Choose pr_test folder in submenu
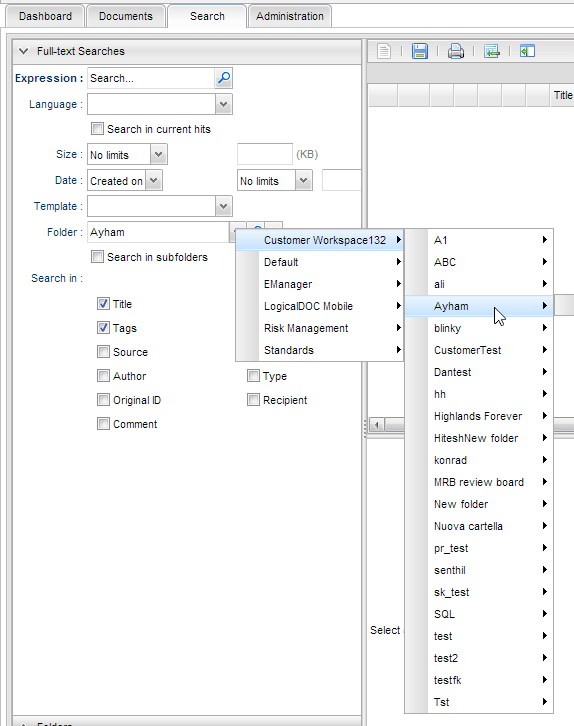This screenshot has width=574, height=726. coord(479,548)
